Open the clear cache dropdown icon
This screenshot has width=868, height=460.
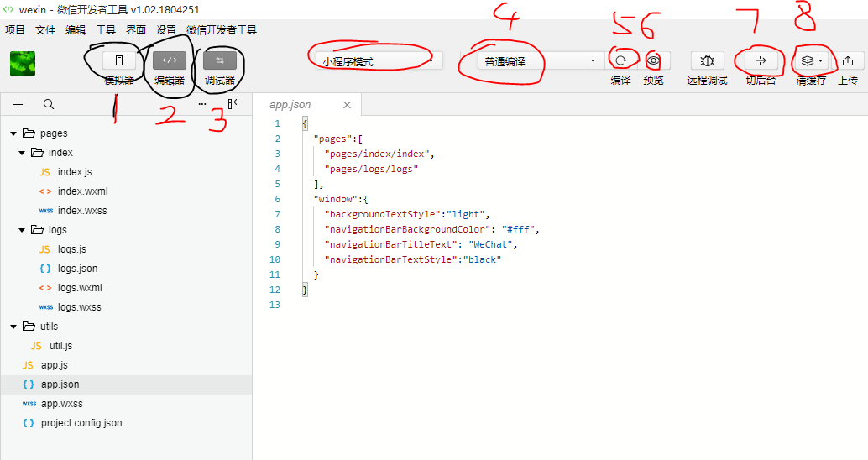point(812,61)
